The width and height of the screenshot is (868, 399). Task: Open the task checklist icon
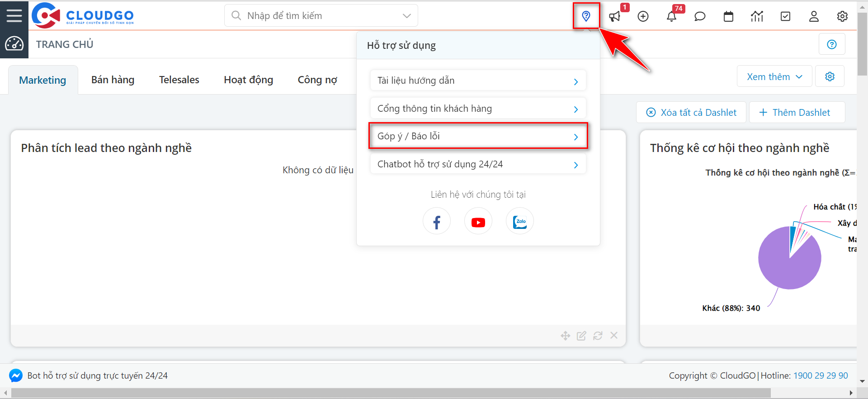coord(786,17)
